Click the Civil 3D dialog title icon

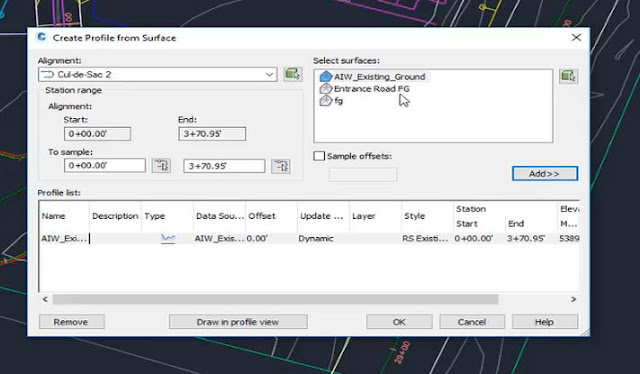tap(41, 37)
